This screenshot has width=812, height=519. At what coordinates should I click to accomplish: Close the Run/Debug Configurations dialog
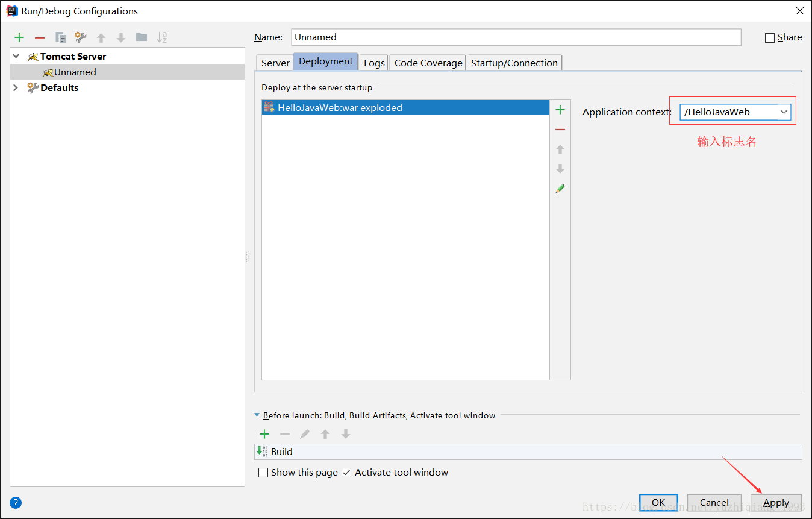coord(800,11)
